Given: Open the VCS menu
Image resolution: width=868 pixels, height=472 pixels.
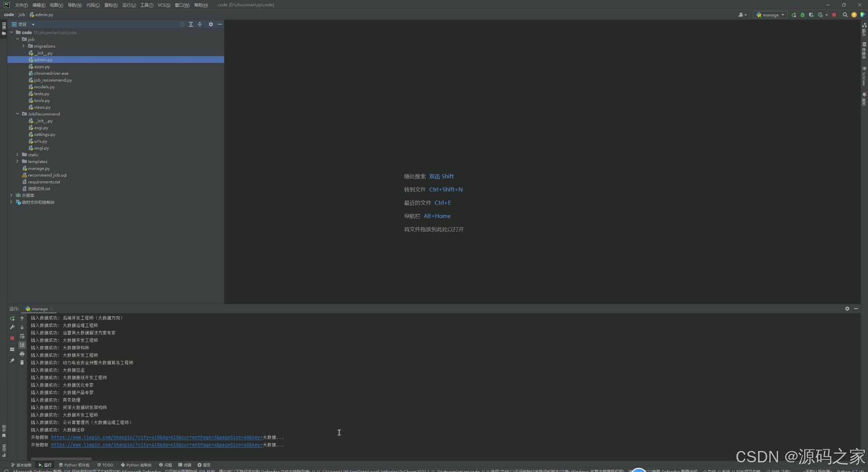Looking at the screenshot, I should click(x=164, y=5).
